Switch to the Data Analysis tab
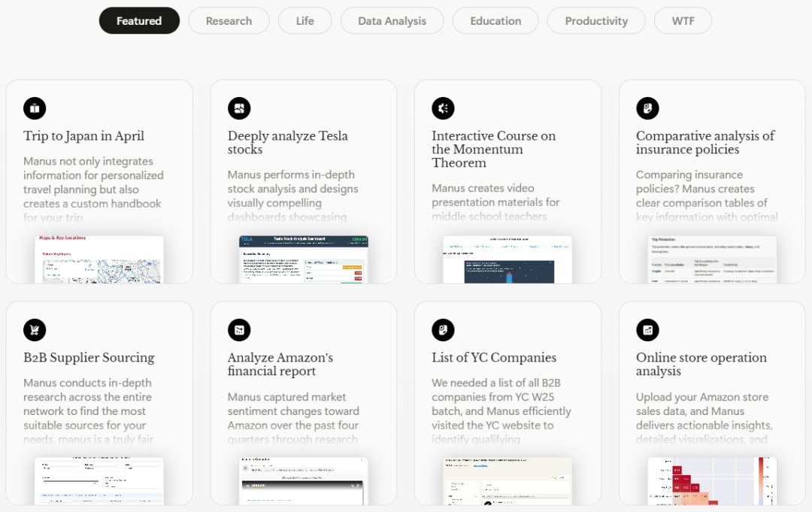 392,21
